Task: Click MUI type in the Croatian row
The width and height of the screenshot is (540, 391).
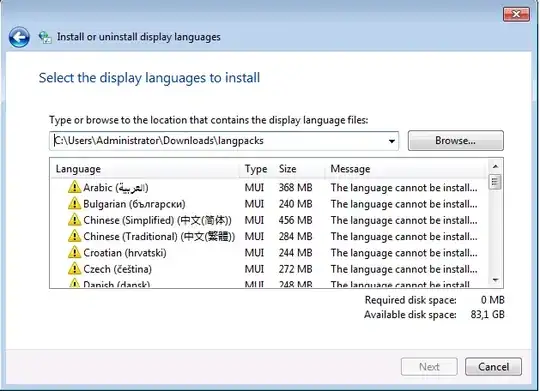Action: coord(254,253)
